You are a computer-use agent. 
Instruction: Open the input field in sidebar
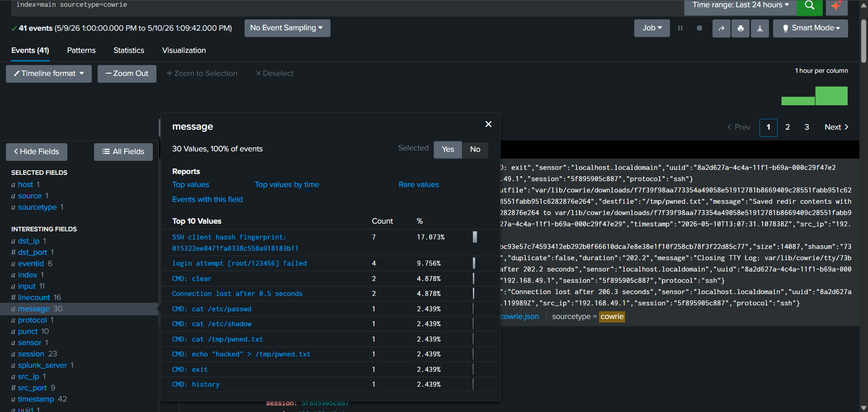[27, 286]
